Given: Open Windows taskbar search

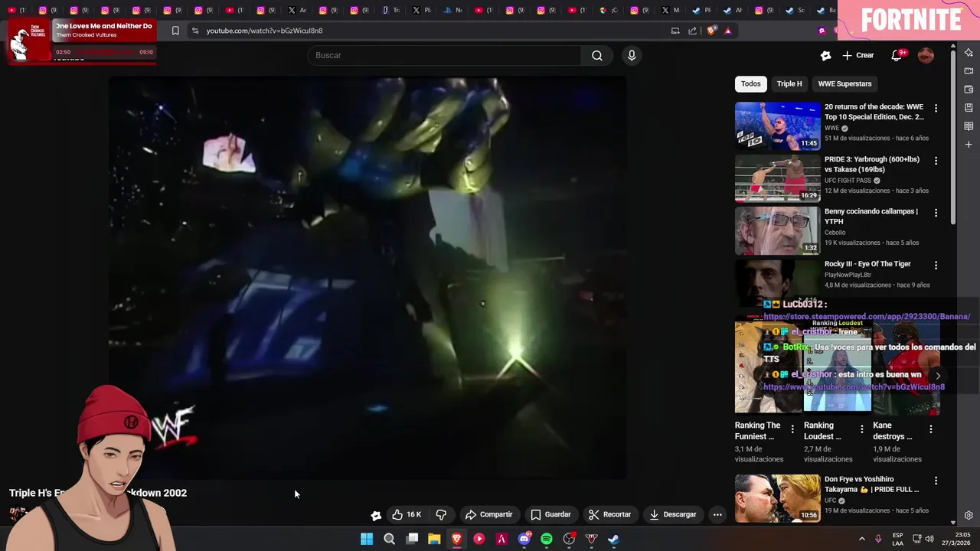Looking at the screenshot, I should pyautogui.click(x=389, y=539).
